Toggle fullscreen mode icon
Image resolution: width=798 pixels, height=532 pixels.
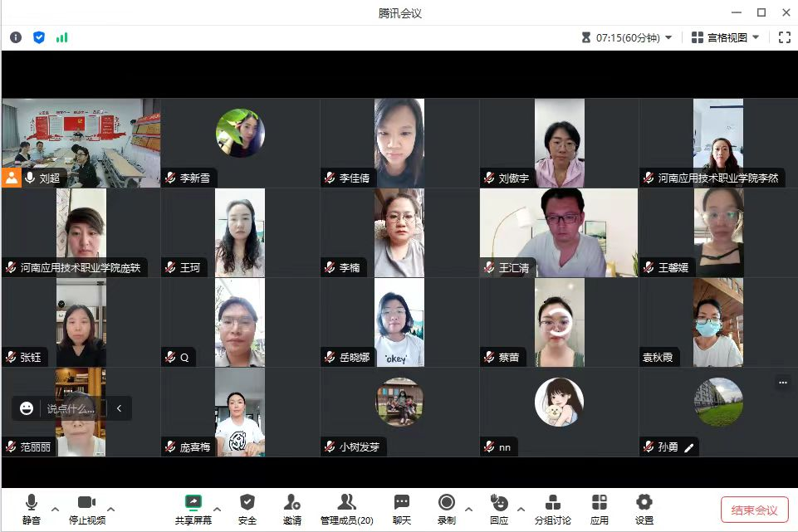785,37
